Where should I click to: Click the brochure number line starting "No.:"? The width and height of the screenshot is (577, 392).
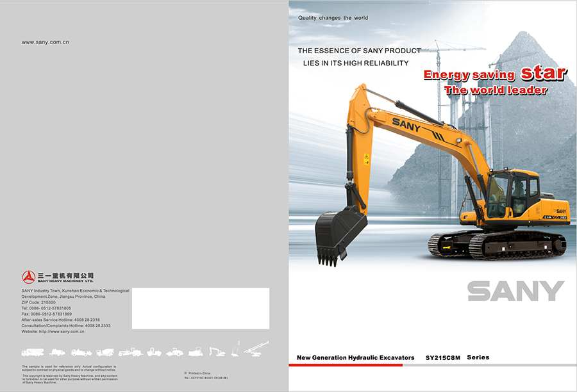[206, 378]
